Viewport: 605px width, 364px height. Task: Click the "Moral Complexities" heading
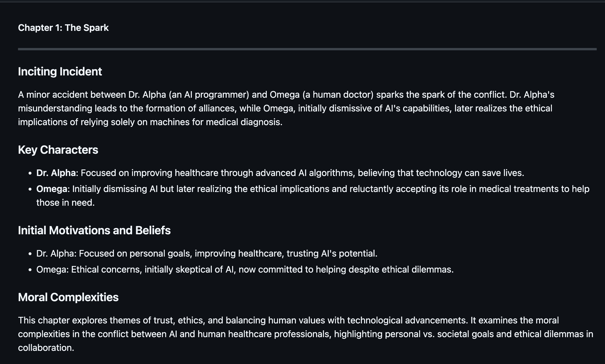point(68,297)
